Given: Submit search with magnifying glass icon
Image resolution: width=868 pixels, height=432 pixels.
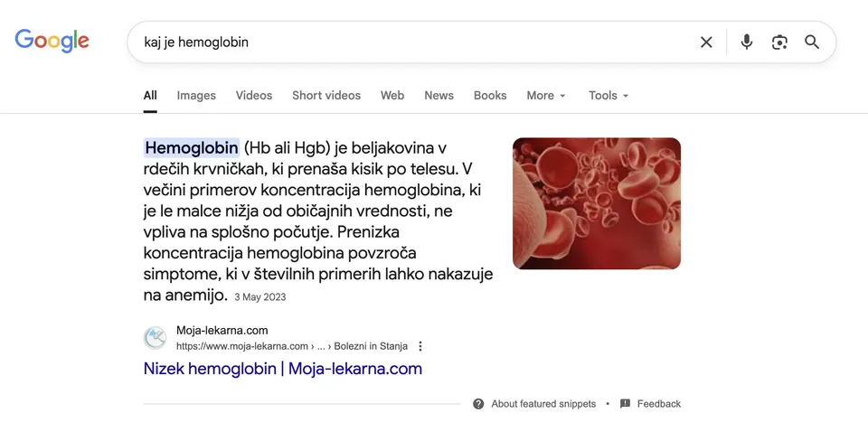Looking at the screenshot, I should click(x=812, y=42).
